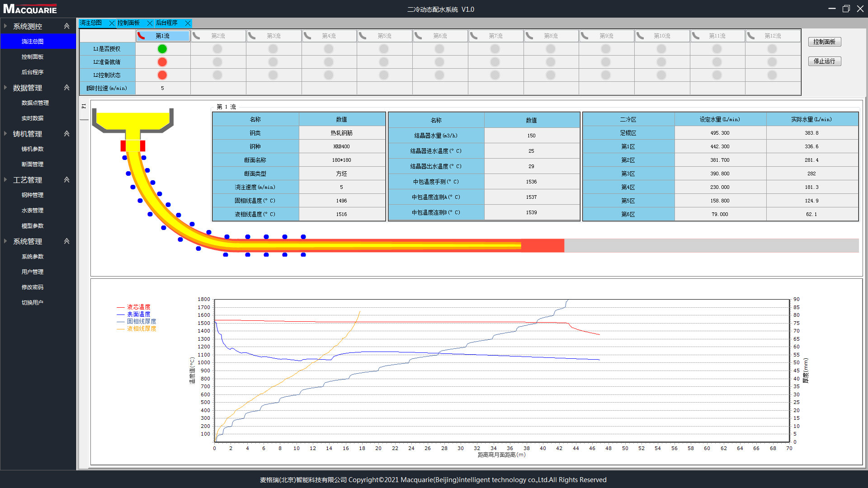Collapse 铸机管理 section with its chevron

[67, 134]
